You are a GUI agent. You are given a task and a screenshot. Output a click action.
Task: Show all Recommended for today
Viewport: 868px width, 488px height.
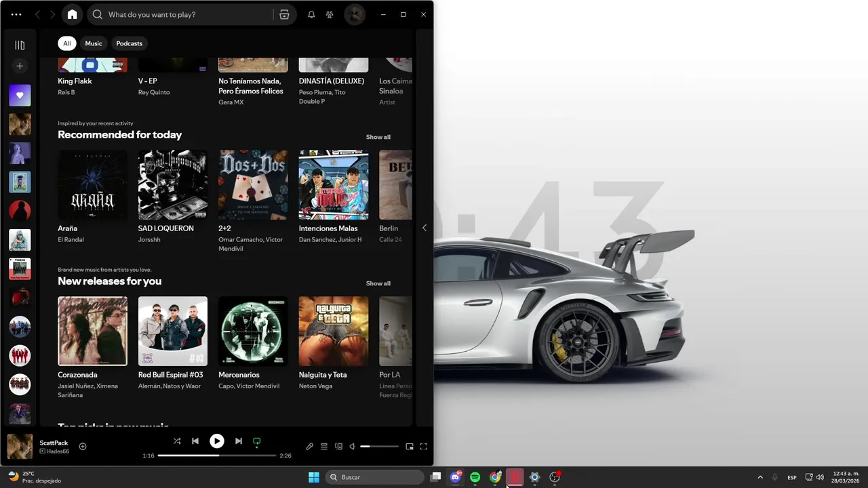click(378, 137)
